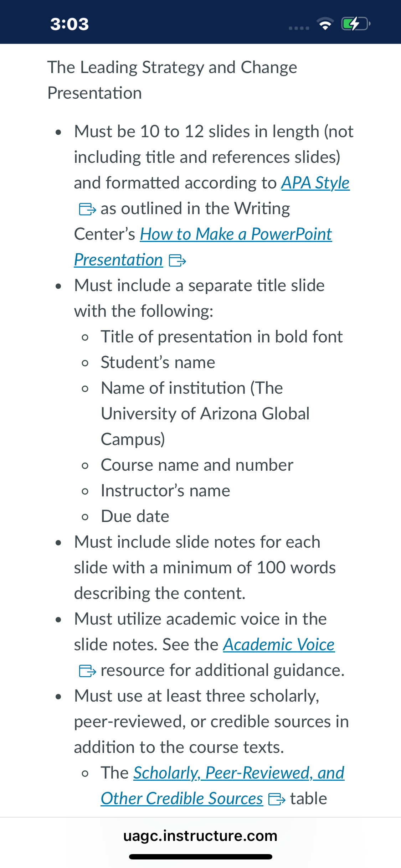
Task: Tap the Presentation italic link text
Action: (119, 260)
